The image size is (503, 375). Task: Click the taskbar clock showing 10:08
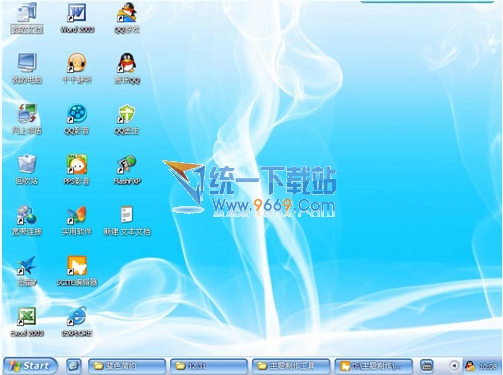(488, 366)
